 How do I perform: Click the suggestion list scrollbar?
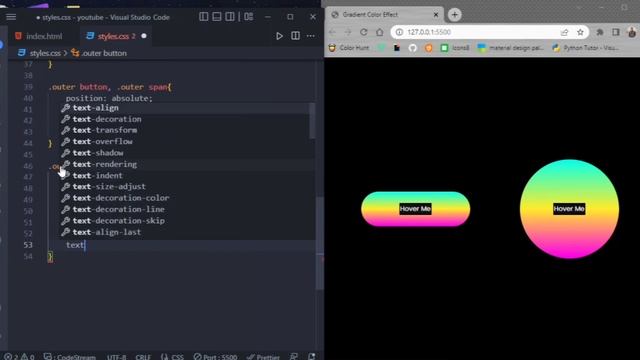[312, 121]
